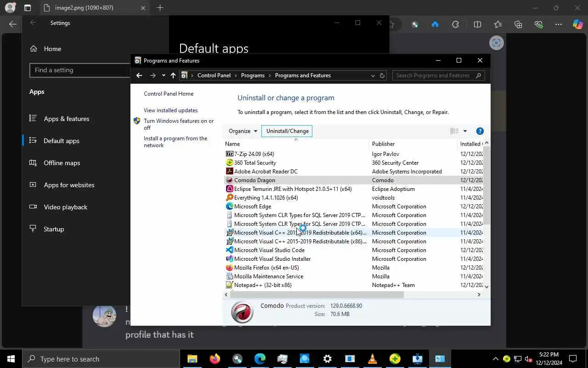Select the Comodo Dragon row

coord(354,180)
